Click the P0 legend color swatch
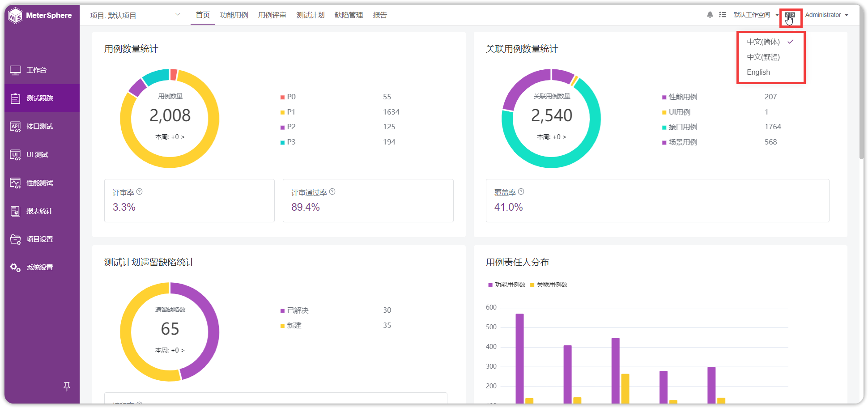Screen dimensions: 868x408 (282, 97)
